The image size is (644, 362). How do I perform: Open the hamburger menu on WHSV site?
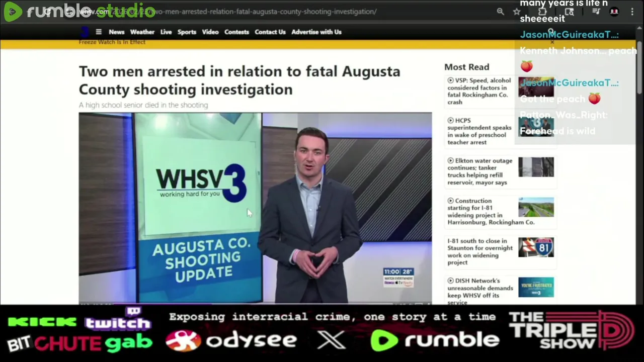click(x=99, y=32)
